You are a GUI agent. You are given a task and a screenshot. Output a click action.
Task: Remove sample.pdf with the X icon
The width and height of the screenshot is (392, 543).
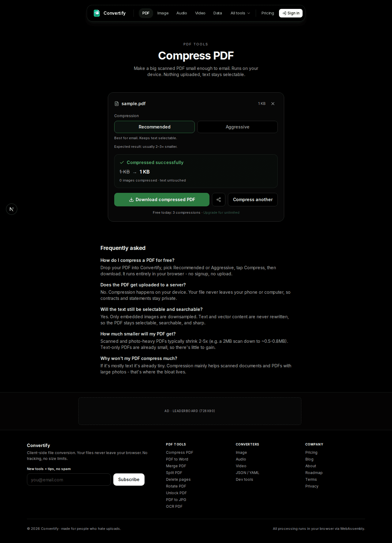[x=273, y=104]
